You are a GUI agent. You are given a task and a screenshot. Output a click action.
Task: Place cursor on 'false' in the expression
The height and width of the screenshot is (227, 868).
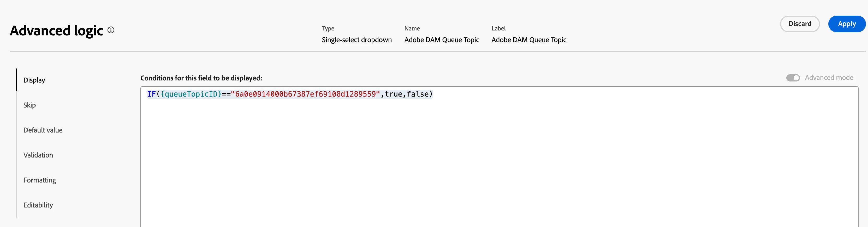coord(418,94)
